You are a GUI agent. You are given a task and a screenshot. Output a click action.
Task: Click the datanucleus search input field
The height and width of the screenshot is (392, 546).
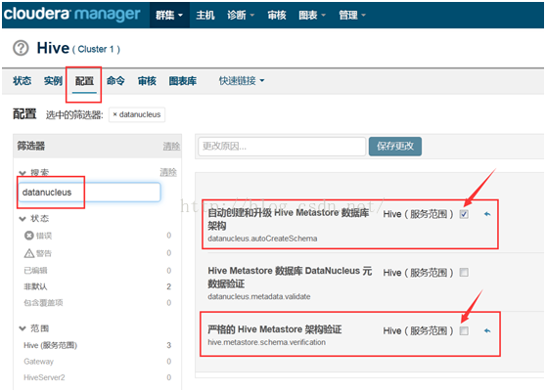(89, 192)
